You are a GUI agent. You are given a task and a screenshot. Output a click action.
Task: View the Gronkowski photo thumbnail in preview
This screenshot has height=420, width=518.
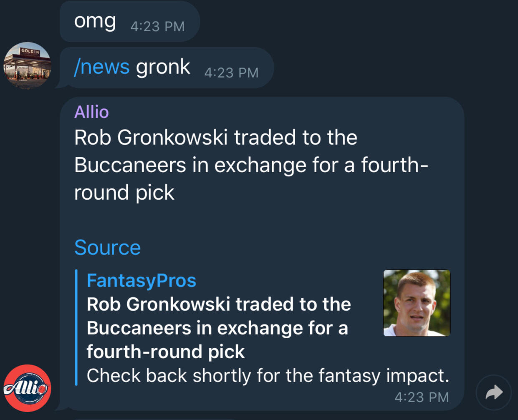click(417, 303)
